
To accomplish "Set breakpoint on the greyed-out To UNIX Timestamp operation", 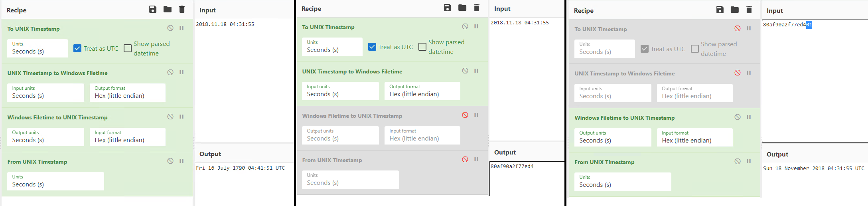I will pyautogui.click(x=749, y=28).
